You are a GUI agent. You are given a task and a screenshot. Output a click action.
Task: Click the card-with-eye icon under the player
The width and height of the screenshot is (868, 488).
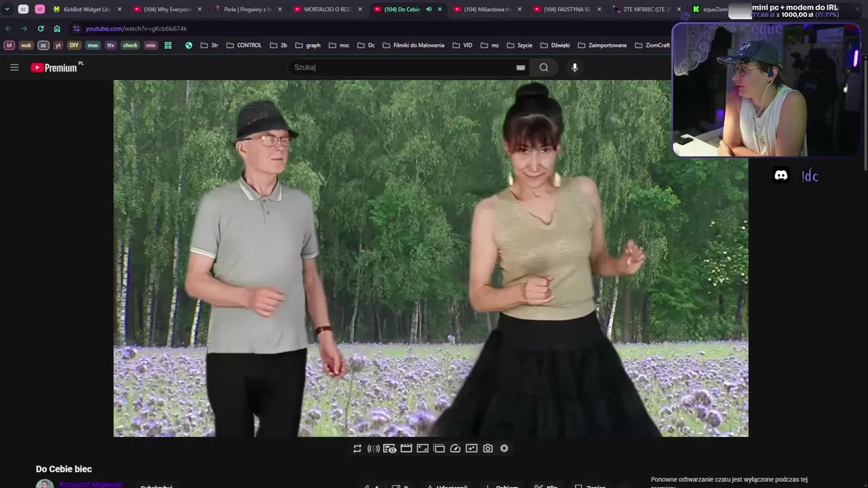389,449
